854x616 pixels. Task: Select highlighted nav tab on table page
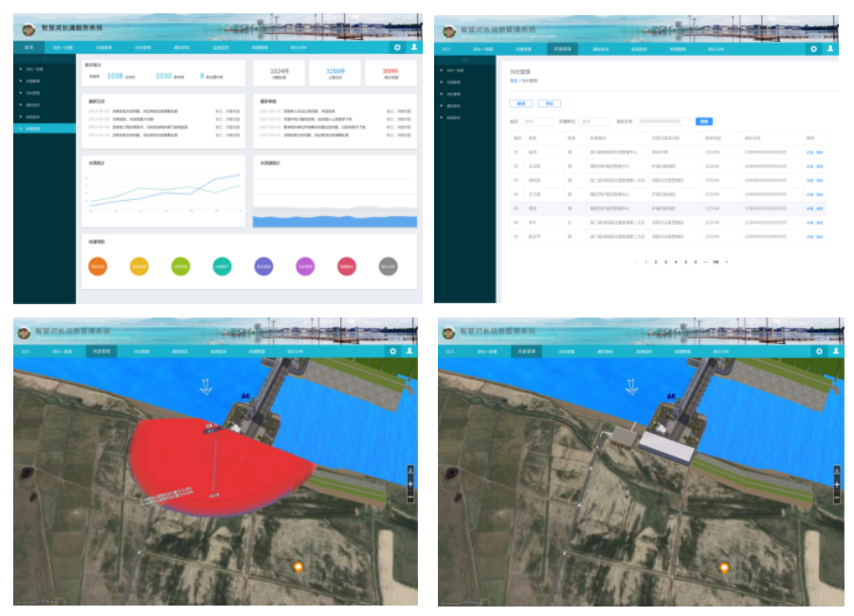click(x=563, y=48)
